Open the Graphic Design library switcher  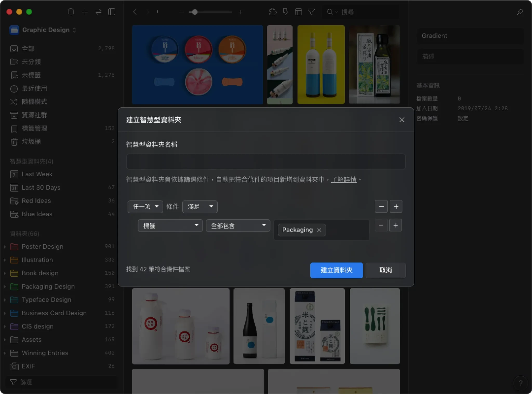43,30
